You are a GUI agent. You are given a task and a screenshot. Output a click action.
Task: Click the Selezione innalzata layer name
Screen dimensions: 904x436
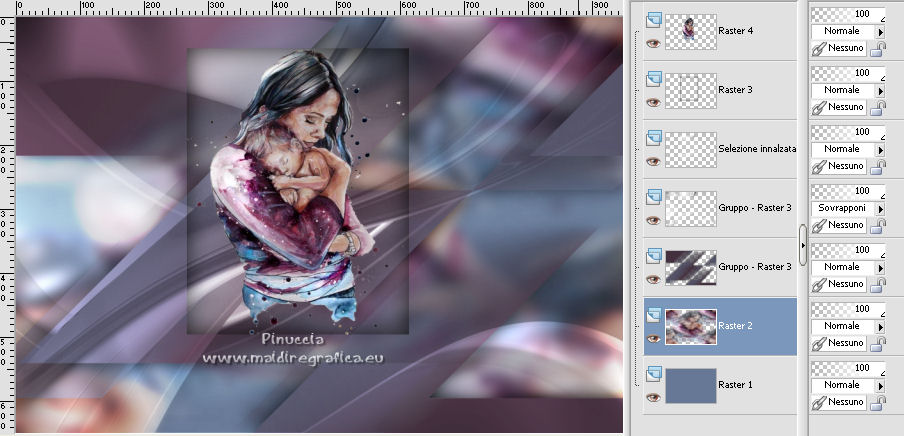click(757, 149)
